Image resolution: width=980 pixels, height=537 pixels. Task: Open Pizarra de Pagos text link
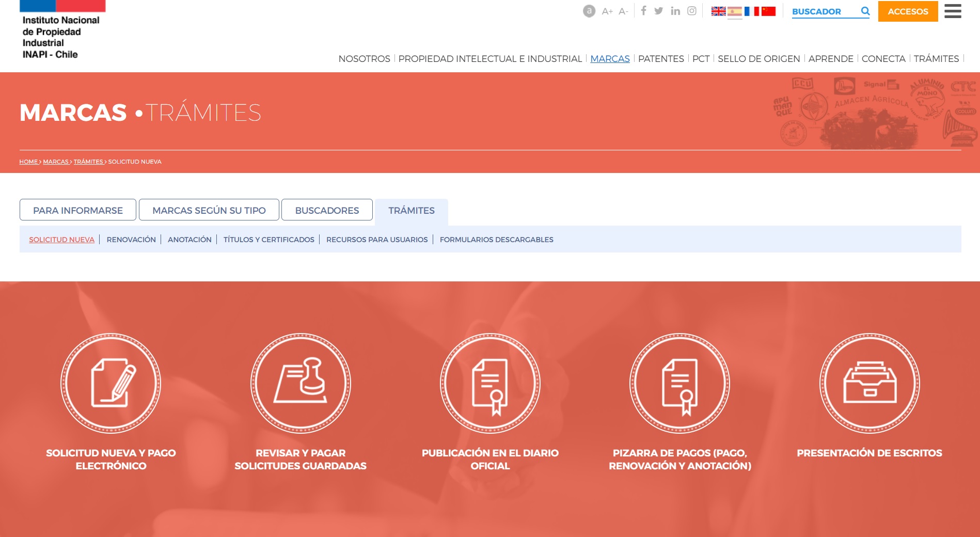(x=679, y=459)
